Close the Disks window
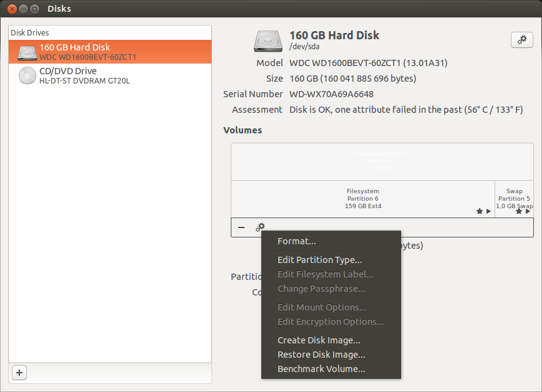 [11, 9]
